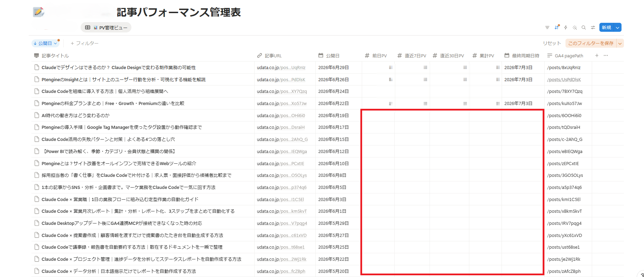
Task: Expand the 新規 button dropdown arrow
Action: coord(617,28)
